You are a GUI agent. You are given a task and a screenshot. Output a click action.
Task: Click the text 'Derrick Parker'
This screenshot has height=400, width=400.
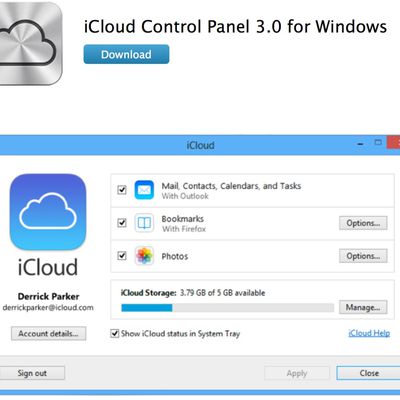click(x=48, y=296)
